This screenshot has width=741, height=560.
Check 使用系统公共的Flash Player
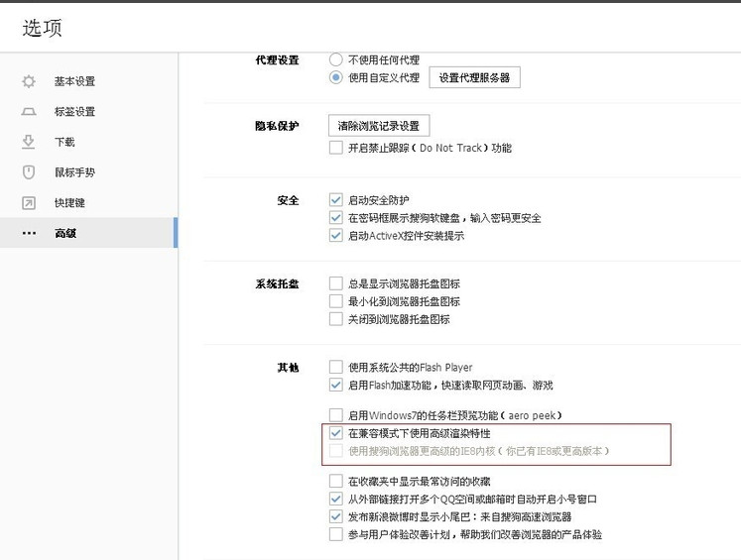pos(335,368)
